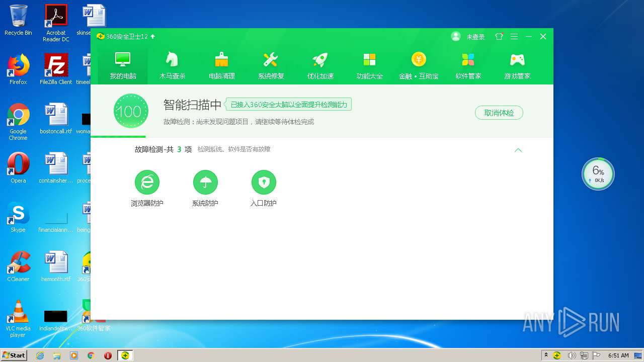
Task: Click the 360 taskbar window button
Action: [x=125, y=355]
